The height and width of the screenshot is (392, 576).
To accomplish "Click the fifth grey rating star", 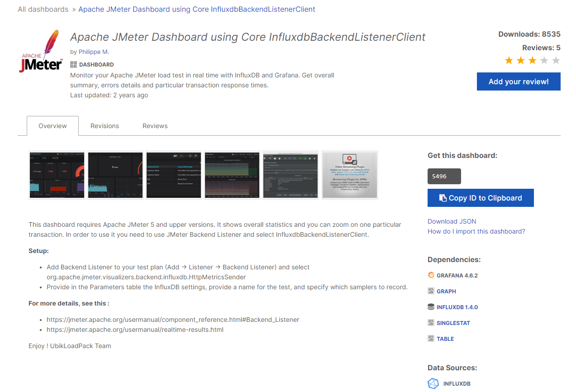I will (x=556, y=60).
